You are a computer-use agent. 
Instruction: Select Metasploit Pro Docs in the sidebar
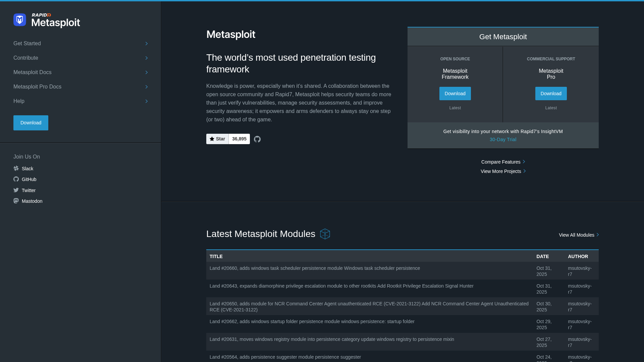click(147, 87)
